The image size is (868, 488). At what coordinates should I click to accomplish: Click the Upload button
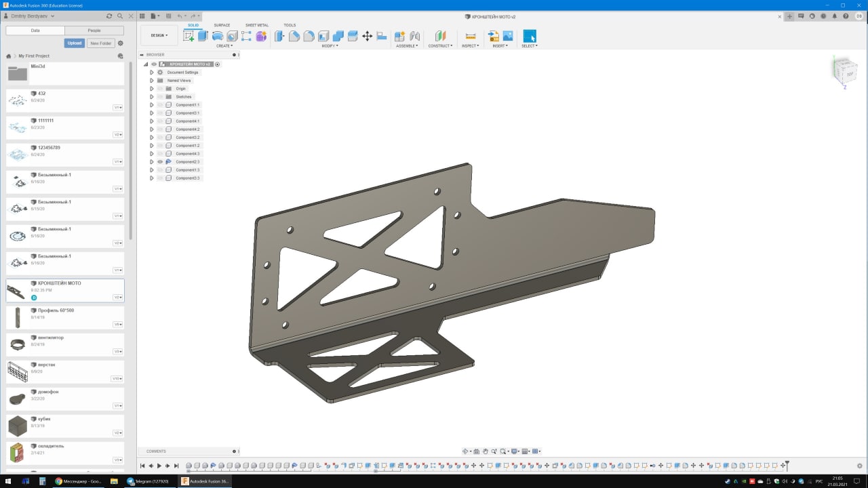point(75,43)
